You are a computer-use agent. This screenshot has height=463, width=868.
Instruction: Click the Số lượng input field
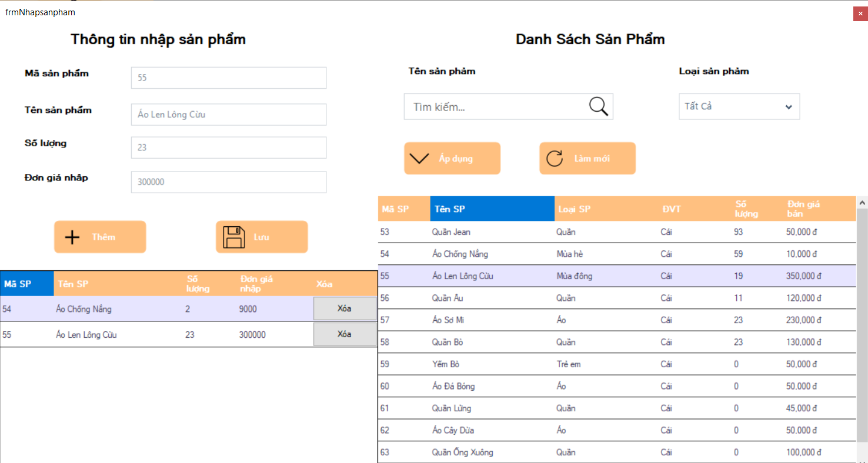point(229,147)
